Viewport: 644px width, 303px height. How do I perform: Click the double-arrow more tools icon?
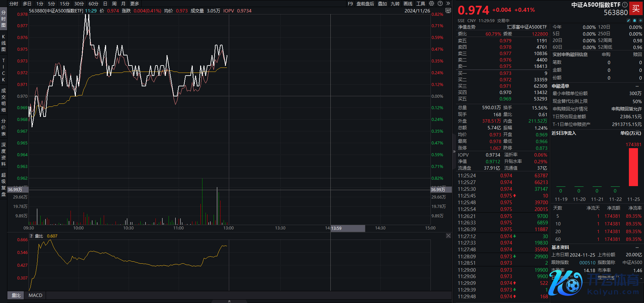(x=448, y=4)
